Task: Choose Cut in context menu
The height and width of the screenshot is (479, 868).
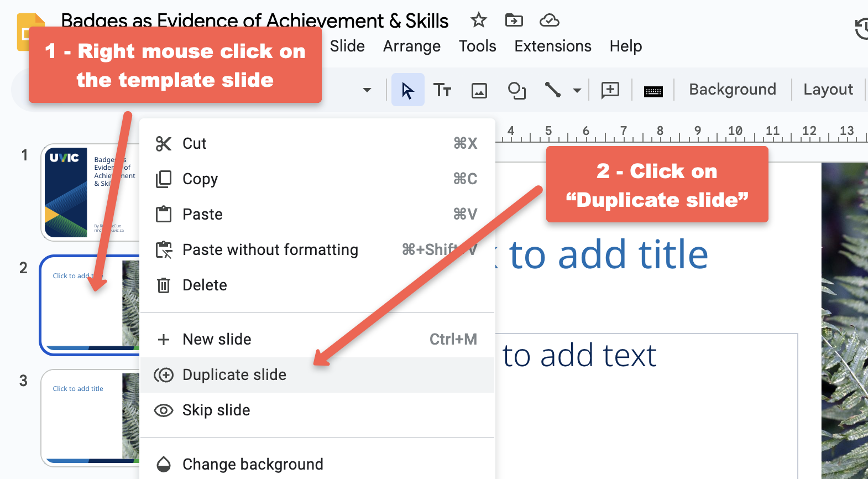Action: click(317, 143)
